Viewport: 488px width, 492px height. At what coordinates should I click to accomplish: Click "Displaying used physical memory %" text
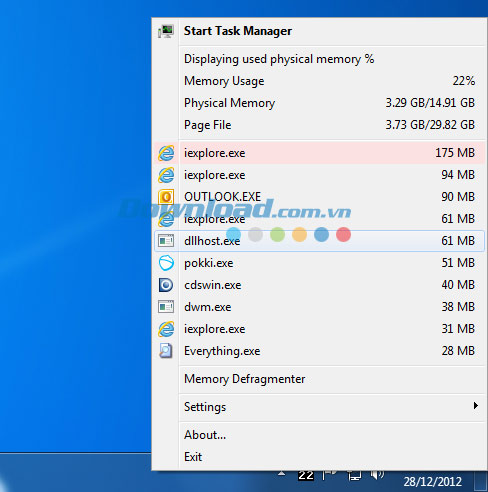click(x=279, y=59)
